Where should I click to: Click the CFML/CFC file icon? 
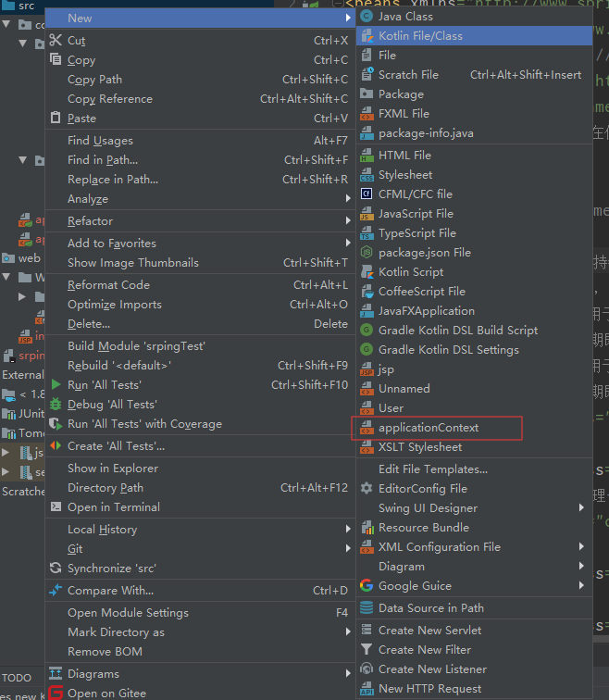(x=367, y=194)
